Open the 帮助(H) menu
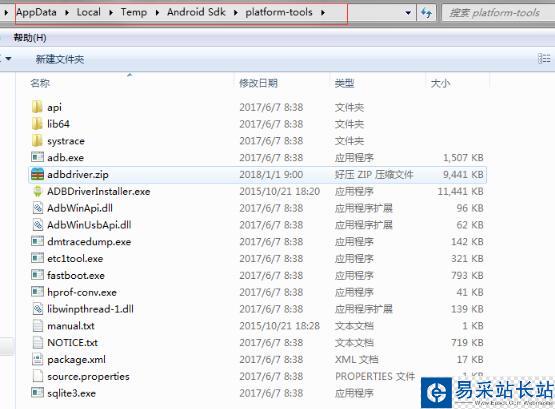 (x=30, y=38)
